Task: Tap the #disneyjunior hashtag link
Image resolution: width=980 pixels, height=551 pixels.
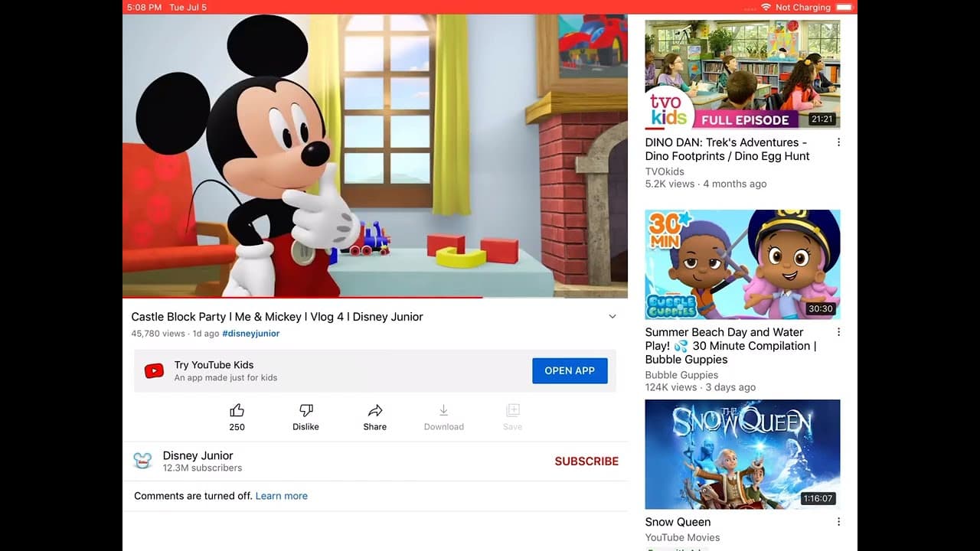Action: (250, 334)
